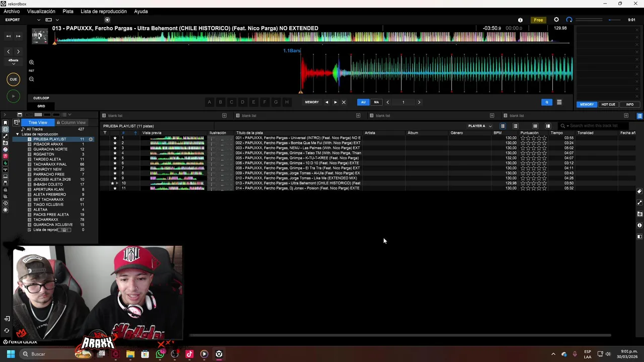Beat jump forward arrow above 4Beats
Screen dimensions: 644x362
(18, 52)
